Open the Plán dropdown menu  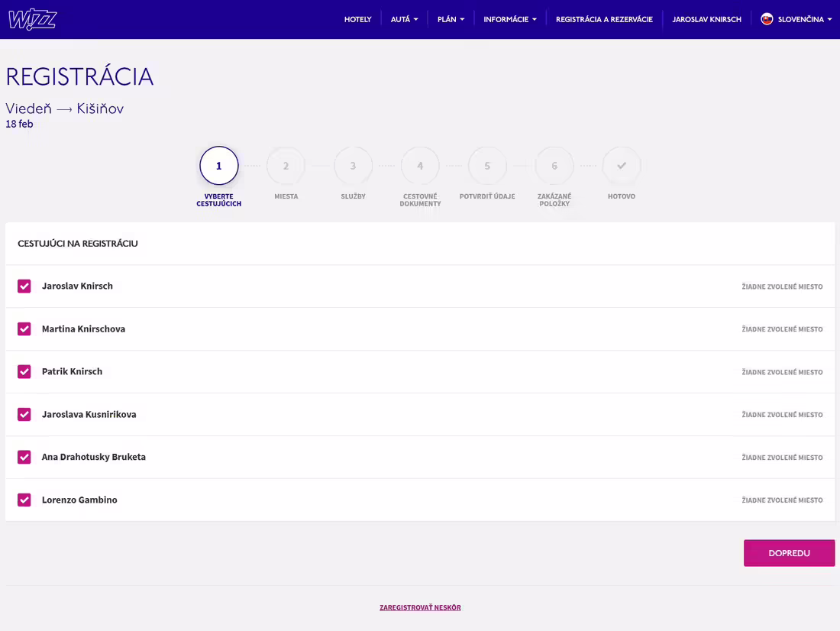click(451, 19)
